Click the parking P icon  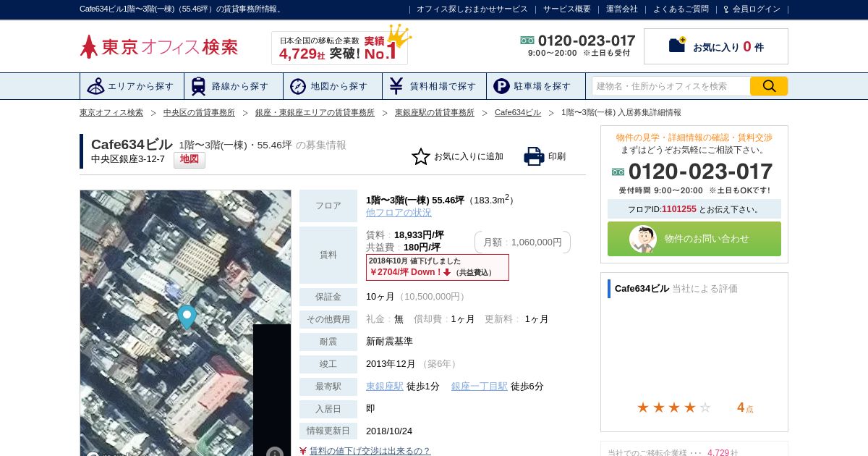click(501, 86)
